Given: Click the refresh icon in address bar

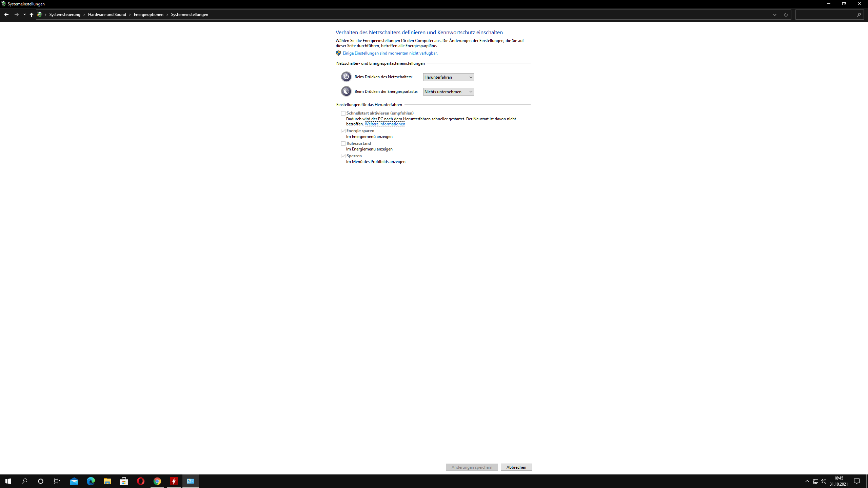Looking at the screenshot, I should coord(786,15).
